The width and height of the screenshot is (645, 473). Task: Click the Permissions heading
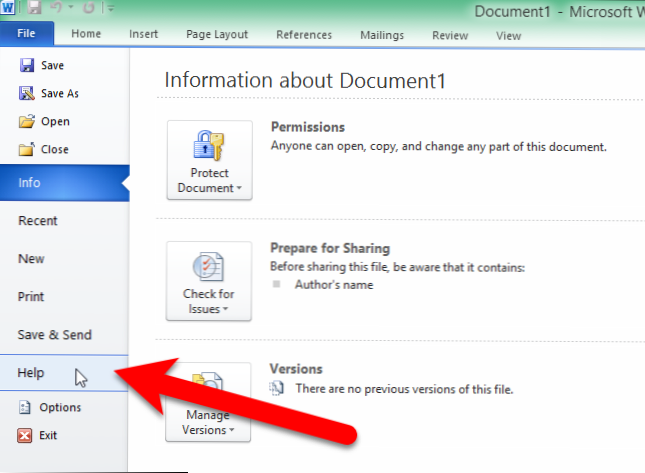coord(308,127)
